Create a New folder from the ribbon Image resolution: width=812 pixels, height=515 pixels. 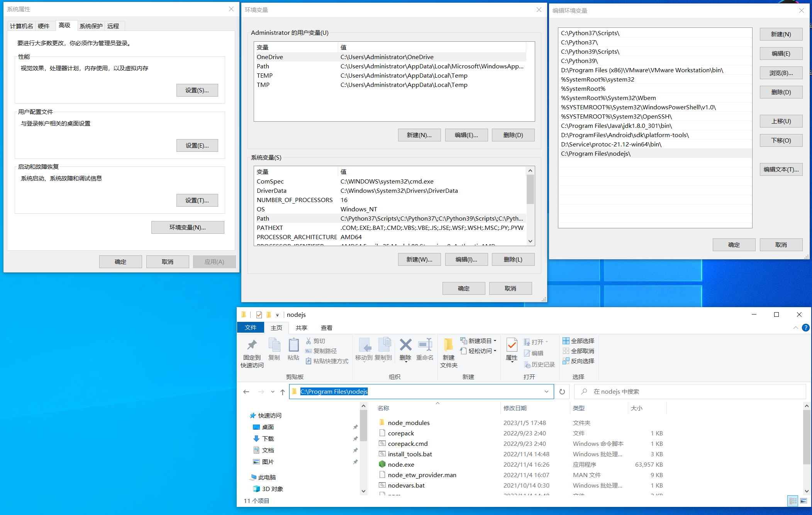click(449, 353)
